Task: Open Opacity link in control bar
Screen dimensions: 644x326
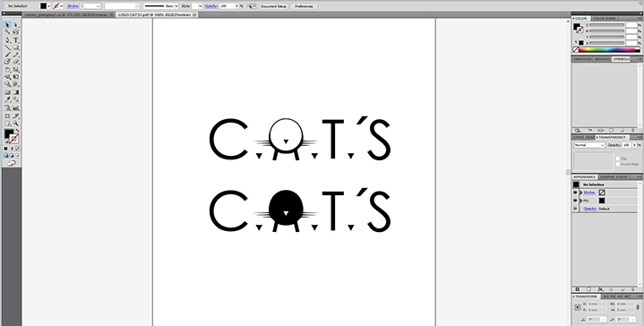Action: (x=210, y=6)
